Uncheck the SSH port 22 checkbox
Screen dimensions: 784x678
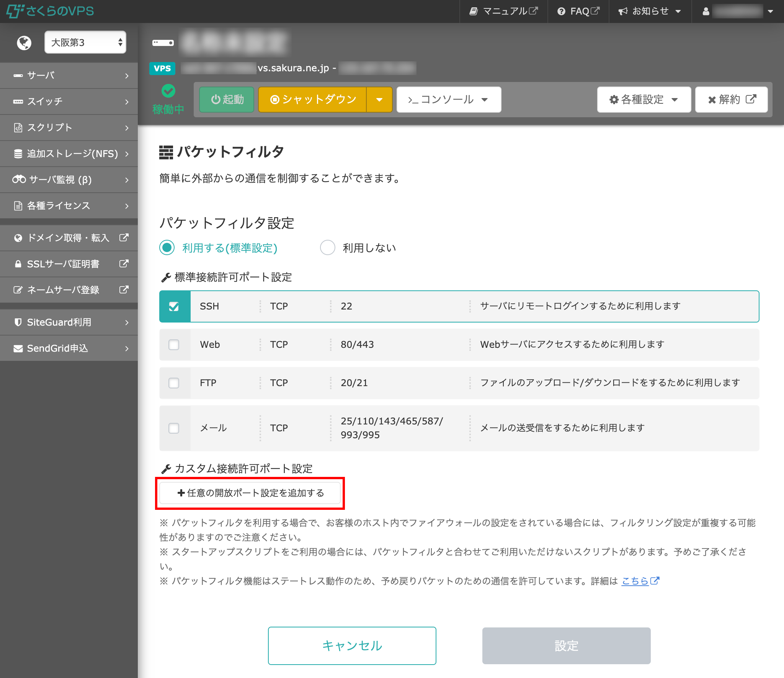[x=174, y=306]
